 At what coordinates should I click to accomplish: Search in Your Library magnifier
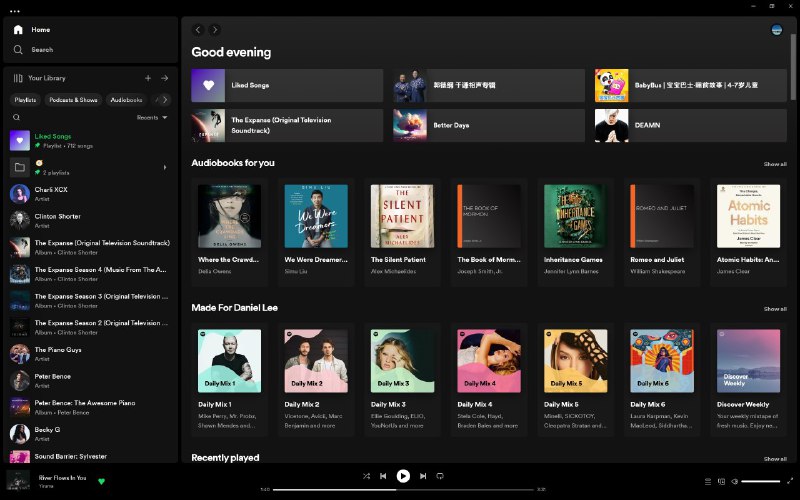point(16,117)
